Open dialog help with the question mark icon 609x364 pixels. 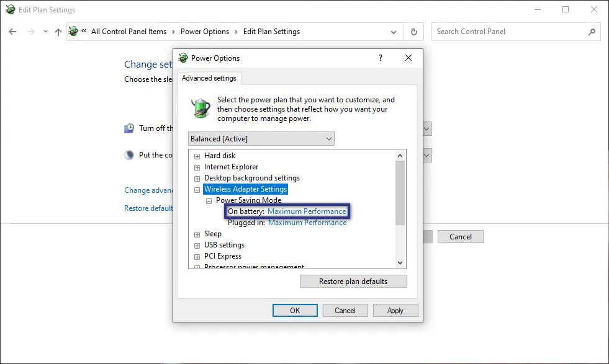click(x=381, y=58)
